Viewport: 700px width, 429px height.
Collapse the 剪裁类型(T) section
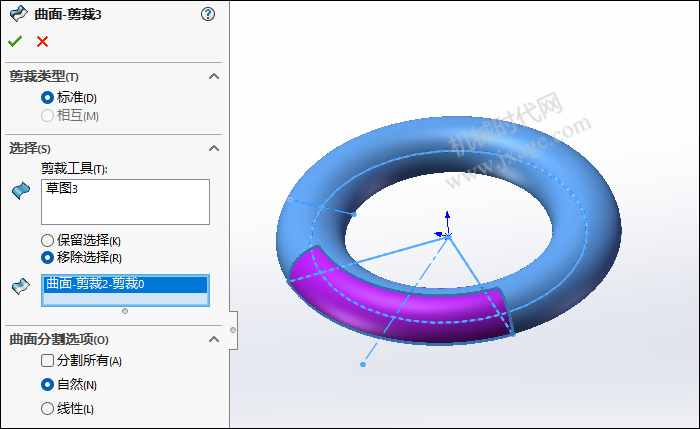214,76
